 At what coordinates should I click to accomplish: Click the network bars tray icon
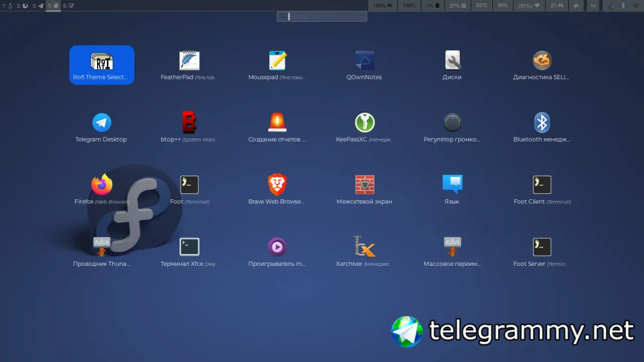(611, 6)
